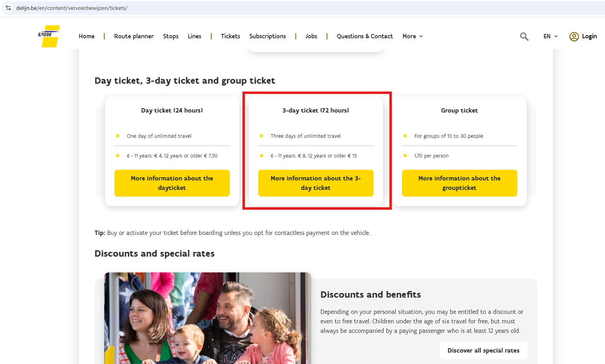Select Stops in the navigation bar
Image resolution: width=605 pixels, height=364 pixels.
[171, 36]
